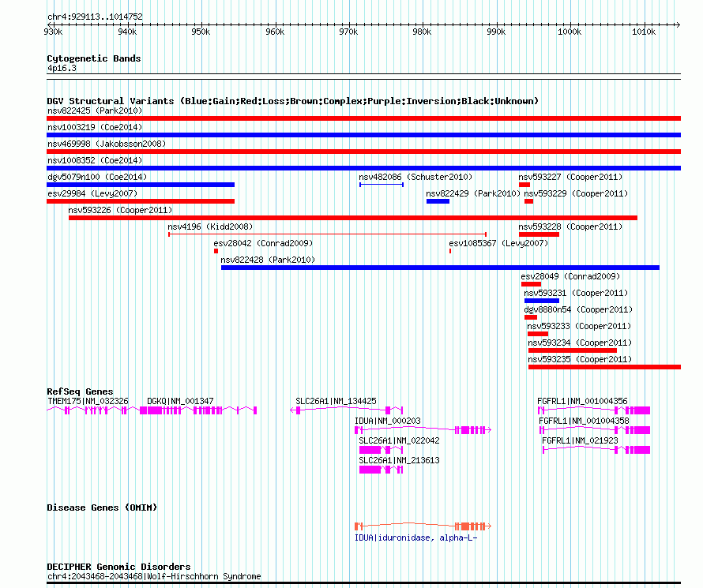This screenshot has height=588, width=703.
Task: Click the red nsv822425 loss bar
Action: (x=363, y=118)
